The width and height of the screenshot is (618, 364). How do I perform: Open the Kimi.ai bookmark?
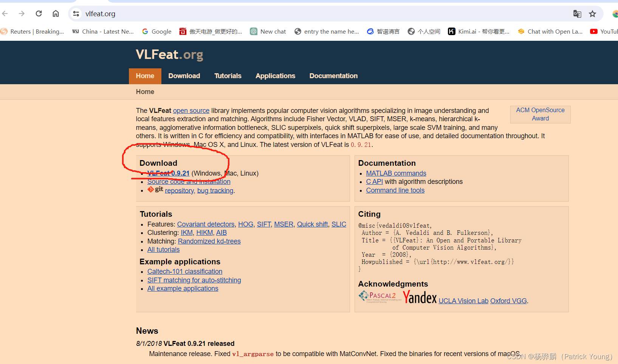479,31
